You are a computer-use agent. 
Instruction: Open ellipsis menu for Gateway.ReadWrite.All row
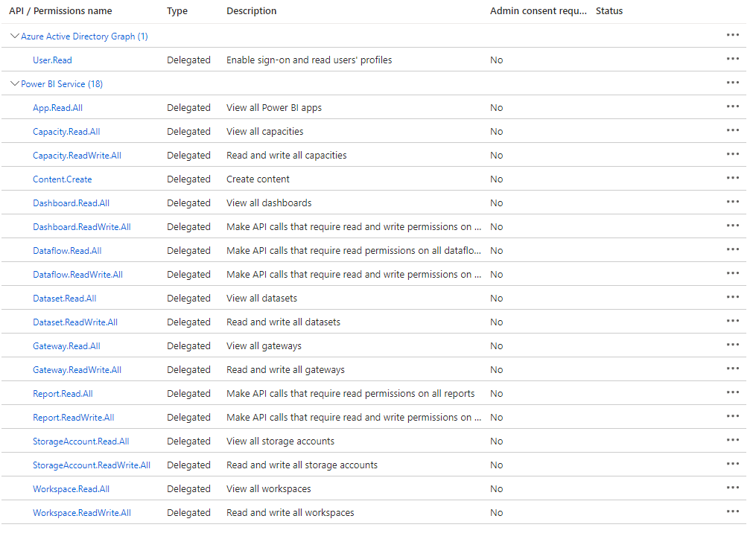pos(732,369)
